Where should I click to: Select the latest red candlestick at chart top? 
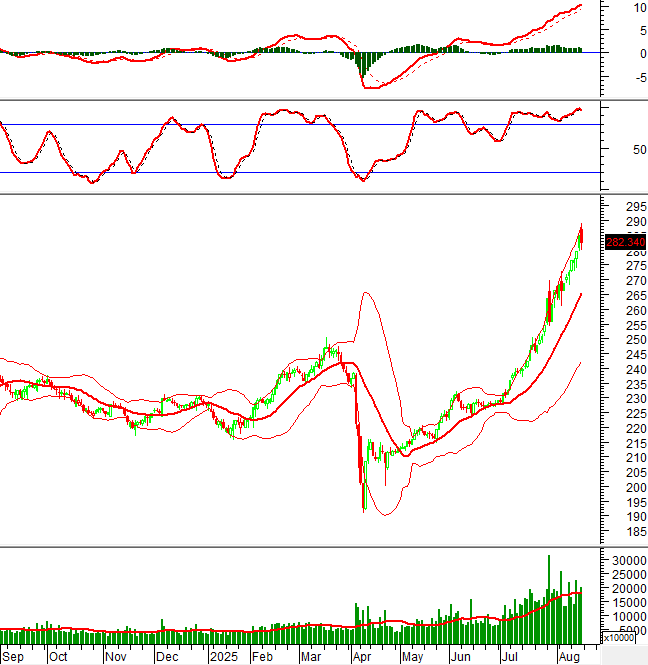(x=582, y=237)
